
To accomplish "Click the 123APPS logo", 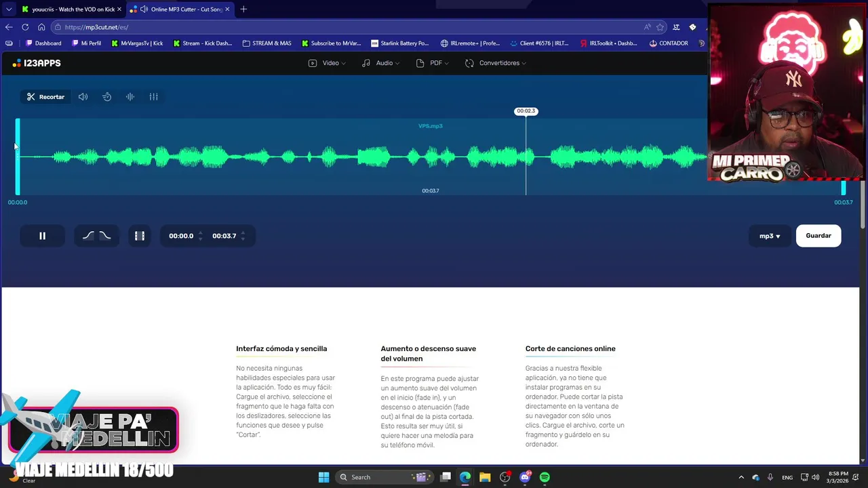I will coord(37,63).
